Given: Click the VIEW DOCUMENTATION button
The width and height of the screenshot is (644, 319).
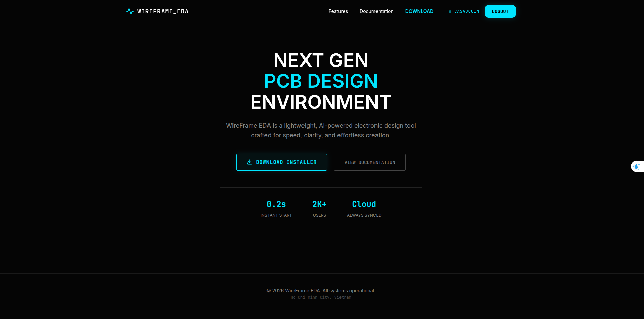Looking at the screenshot, I should 370,162.
